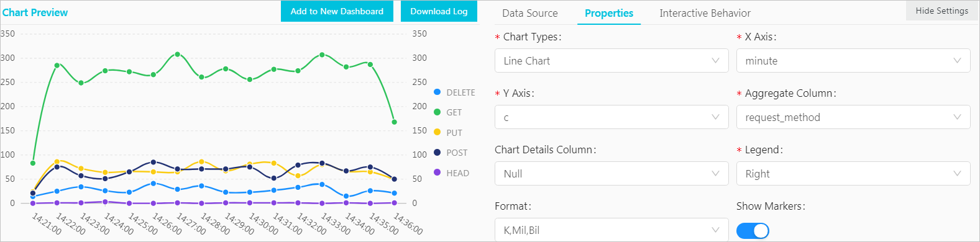This screenshot has height=242, width=980.
Task: Toggle the HEAD series legend marker
Action: [437, 173]
